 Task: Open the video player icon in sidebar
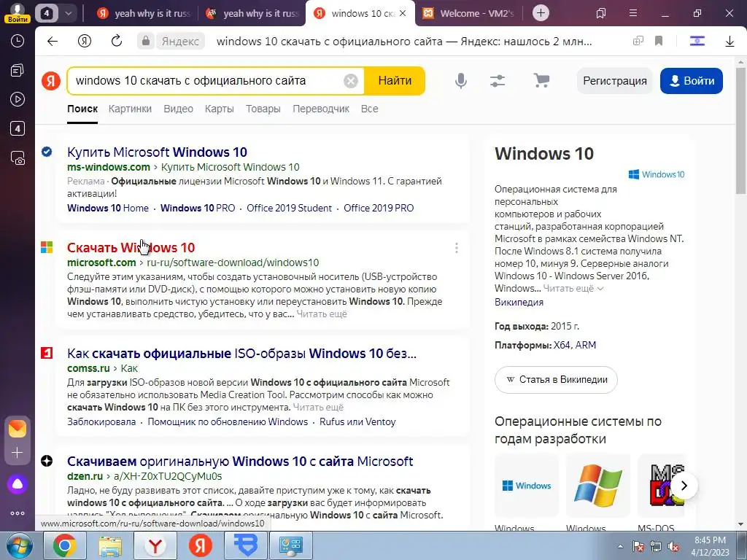coord(18,99)
